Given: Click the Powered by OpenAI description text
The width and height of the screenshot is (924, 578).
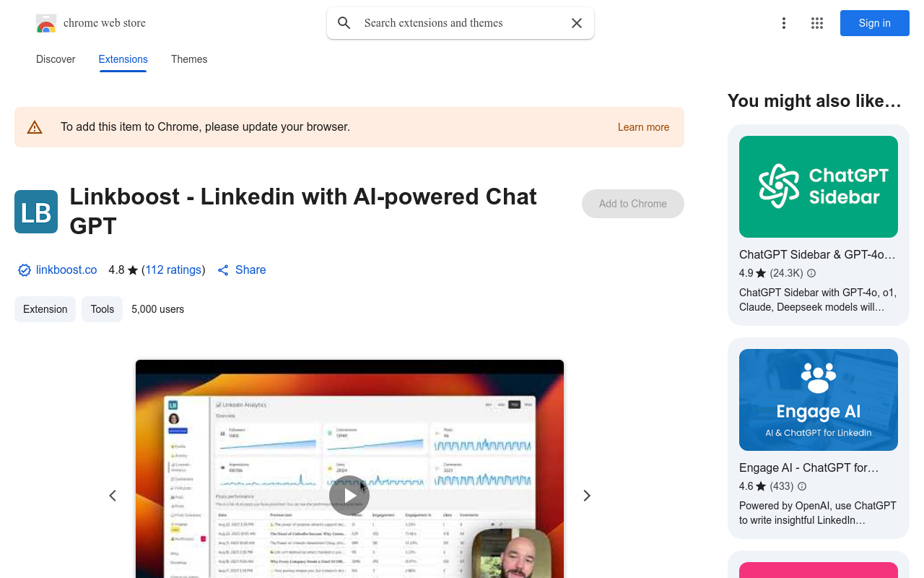Looking at the screenshot, I should coord(818,513).
